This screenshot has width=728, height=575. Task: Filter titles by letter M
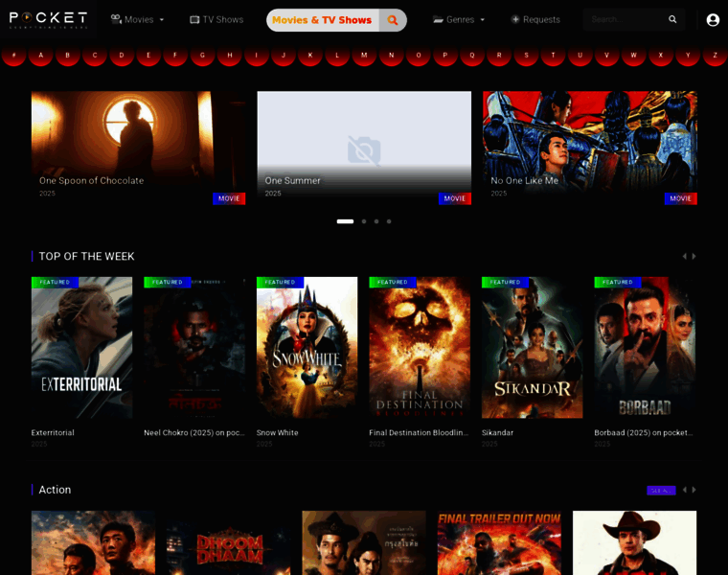(x=364, y=55)
